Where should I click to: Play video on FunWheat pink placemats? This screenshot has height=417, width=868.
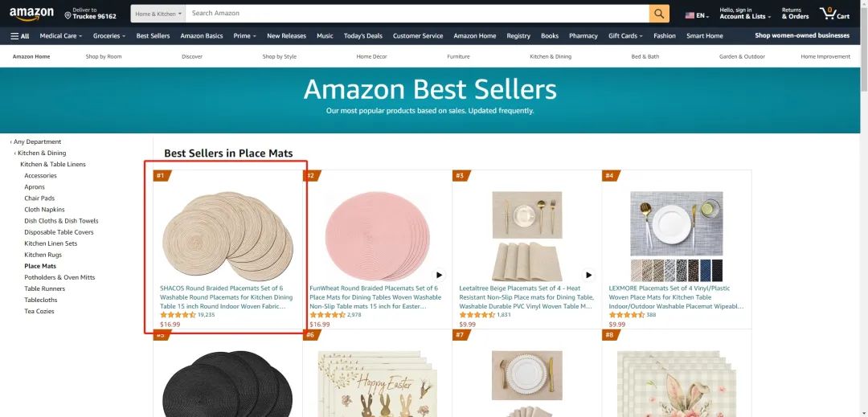439,275
